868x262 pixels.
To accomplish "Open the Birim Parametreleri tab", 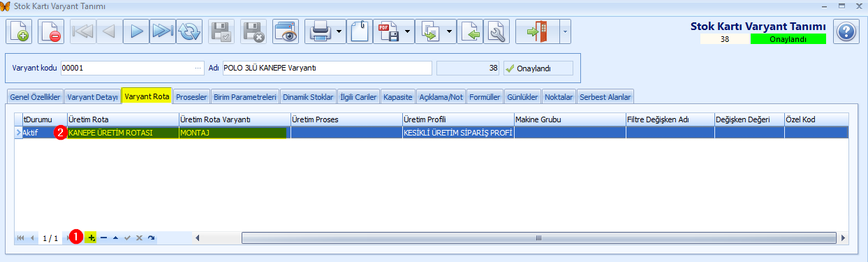I will click(x=244, y=97).
